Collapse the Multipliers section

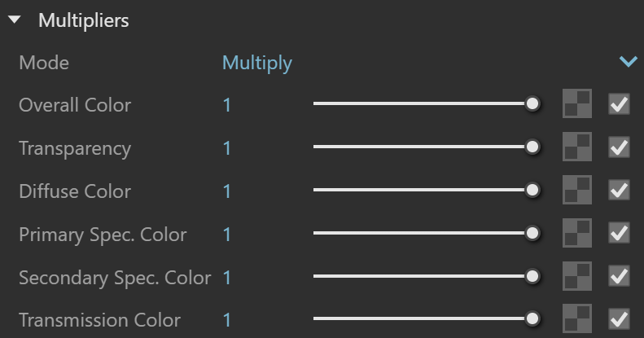[x=15, y=20]
